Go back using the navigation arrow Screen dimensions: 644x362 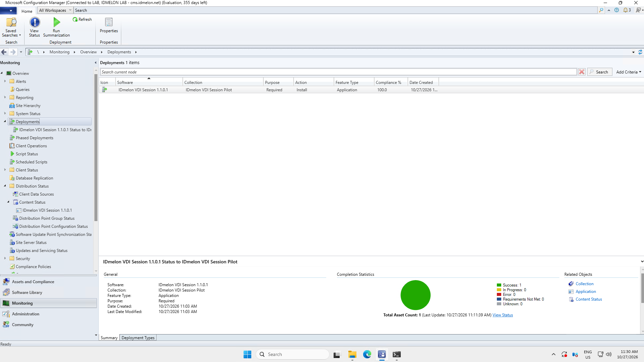point(4,52)
